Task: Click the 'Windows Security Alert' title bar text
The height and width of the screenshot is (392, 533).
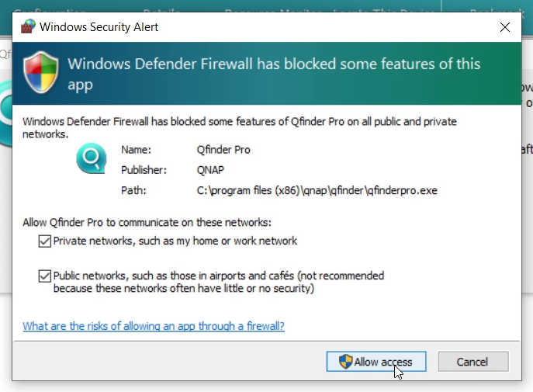Action: pos(99,27)
